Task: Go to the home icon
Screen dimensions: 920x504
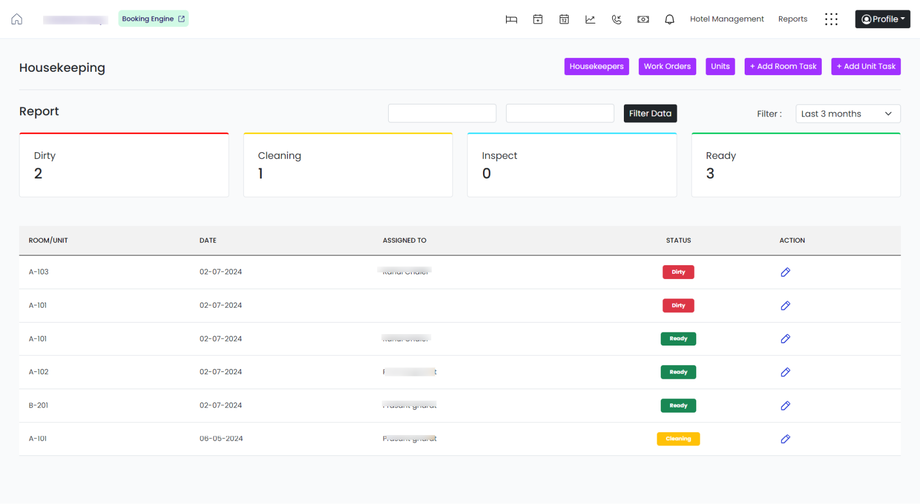Action: (x=16, y=19)
